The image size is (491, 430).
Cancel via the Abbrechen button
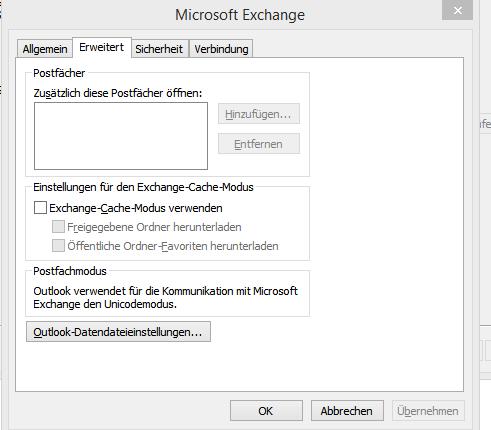(x=347, y=411)
